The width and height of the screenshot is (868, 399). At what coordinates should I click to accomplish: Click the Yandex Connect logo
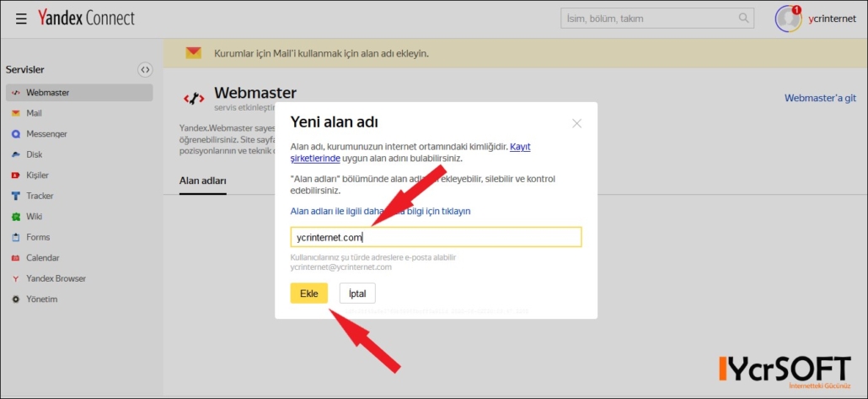point(86,19)
